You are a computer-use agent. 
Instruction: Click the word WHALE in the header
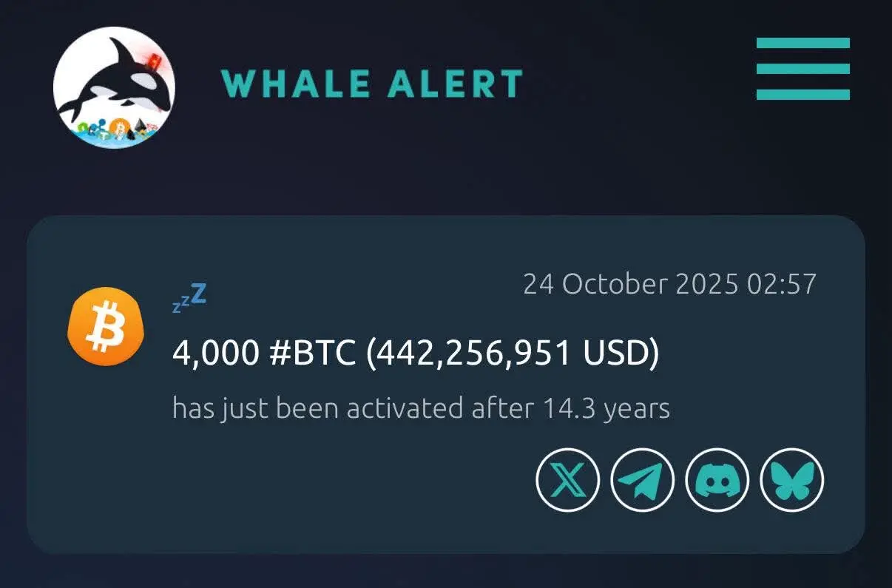click(x=295, y=84)
